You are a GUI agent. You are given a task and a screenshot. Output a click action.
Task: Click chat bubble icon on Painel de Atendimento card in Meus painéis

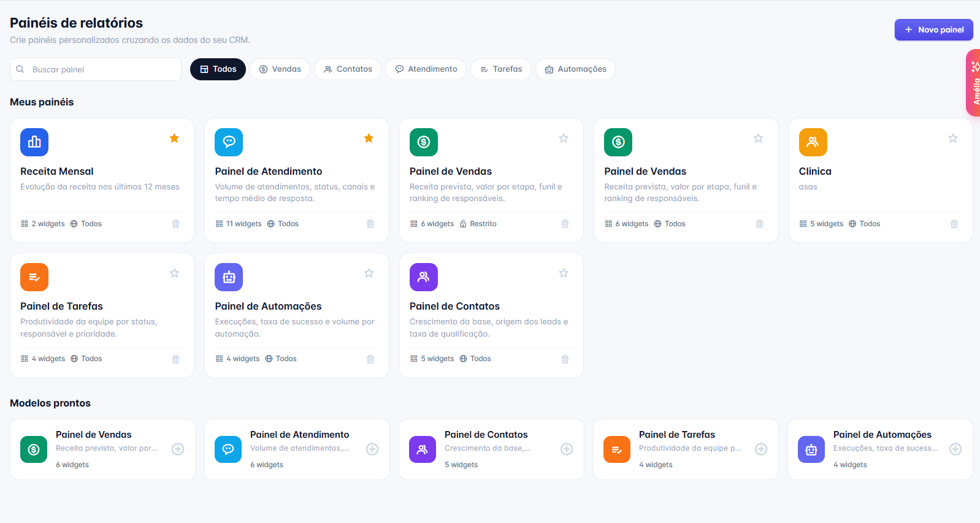[229, 142]
